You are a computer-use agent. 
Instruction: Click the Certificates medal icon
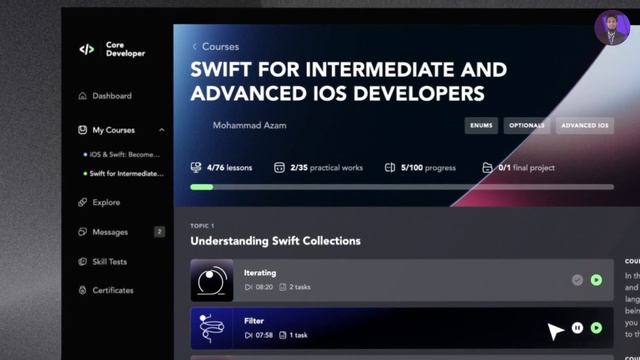click(x=82, y=290)
